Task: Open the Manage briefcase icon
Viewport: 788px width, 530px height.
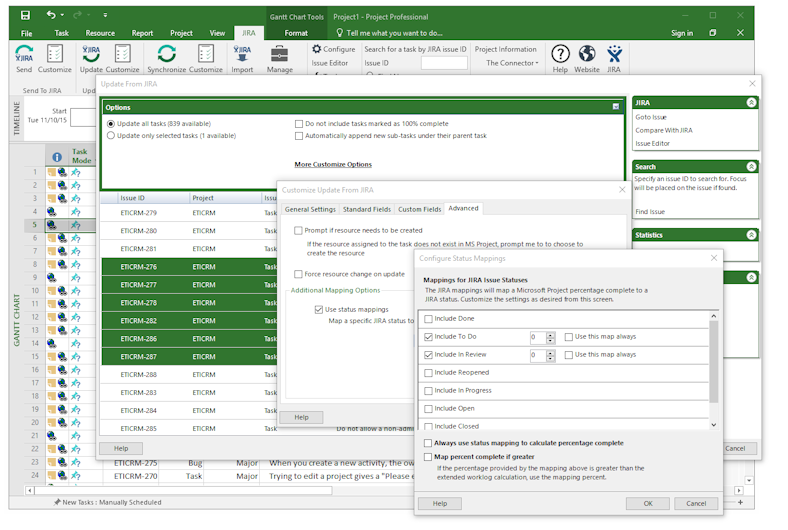Action: 279,53
